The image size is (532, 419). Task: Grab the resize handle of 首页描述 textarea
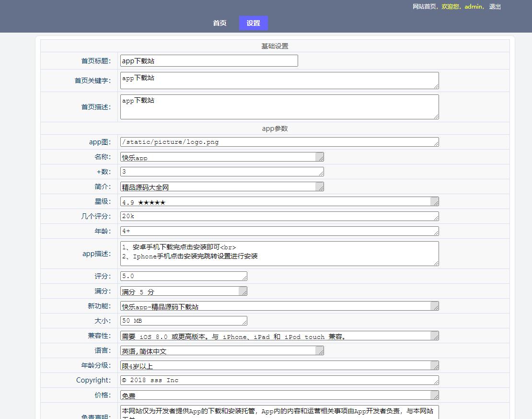(x=436, y=116)
